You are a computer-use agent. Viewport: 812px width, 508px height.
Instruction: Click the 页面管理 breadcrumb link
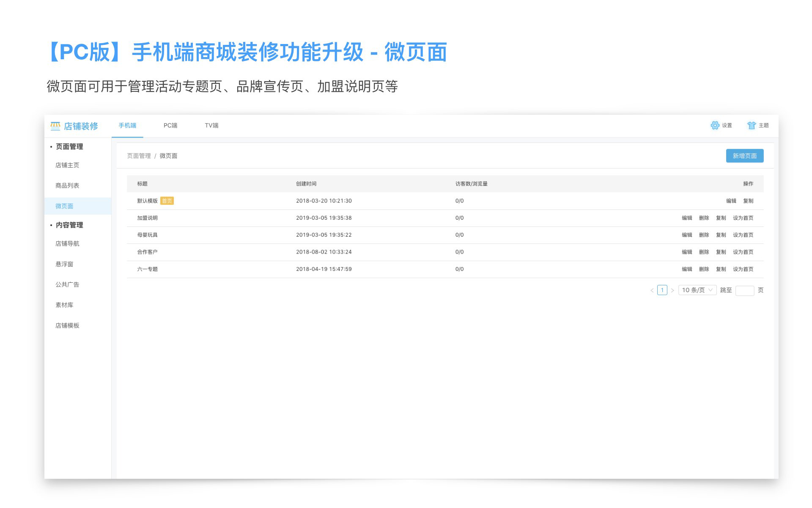(x=139, y=156)
